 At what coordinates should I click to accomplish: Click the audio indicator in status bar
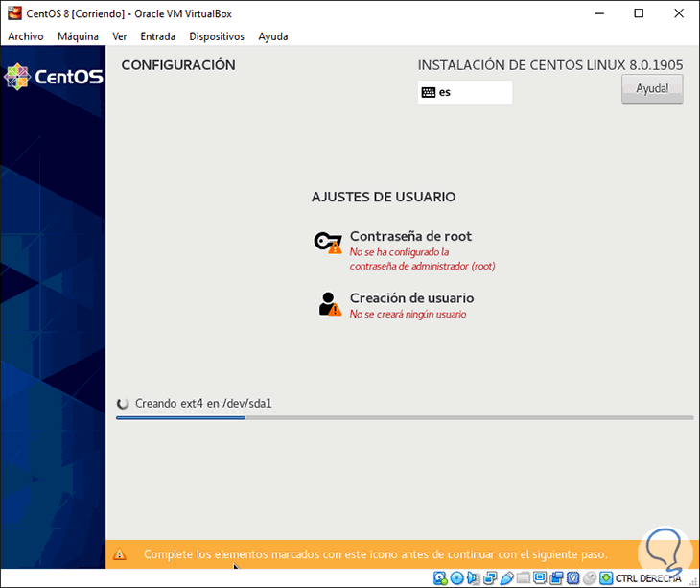pos(473,578)
